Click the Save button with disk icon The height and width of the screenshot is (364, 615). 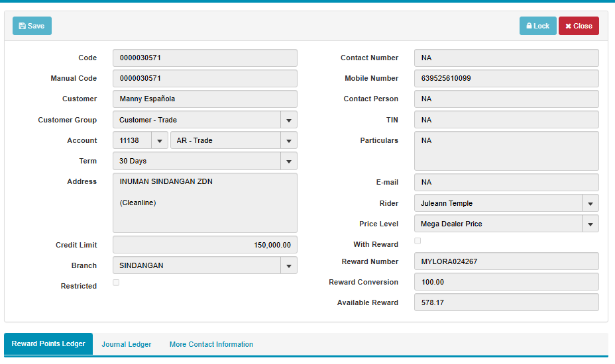click(x=32, y=26)
